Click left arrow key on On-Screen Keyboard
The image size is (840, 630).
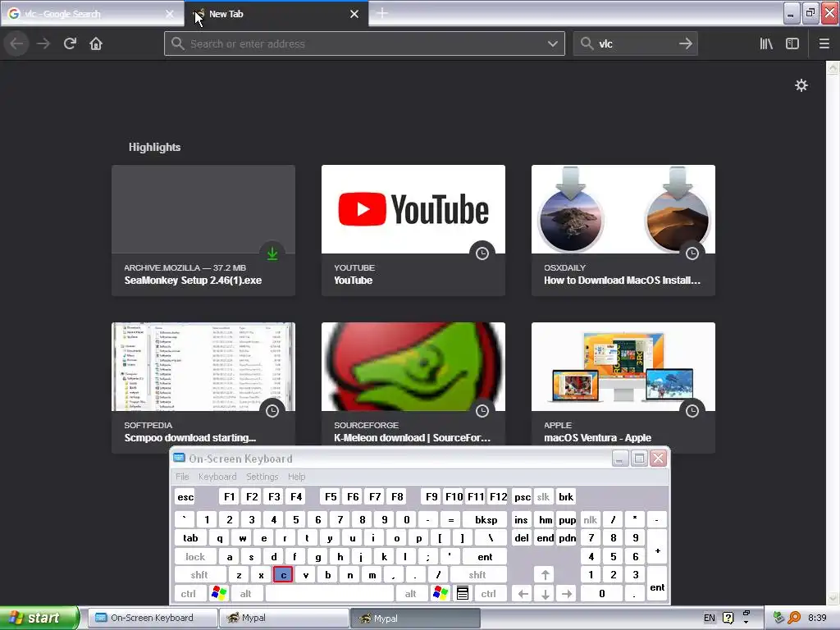[x=523, y=593]
